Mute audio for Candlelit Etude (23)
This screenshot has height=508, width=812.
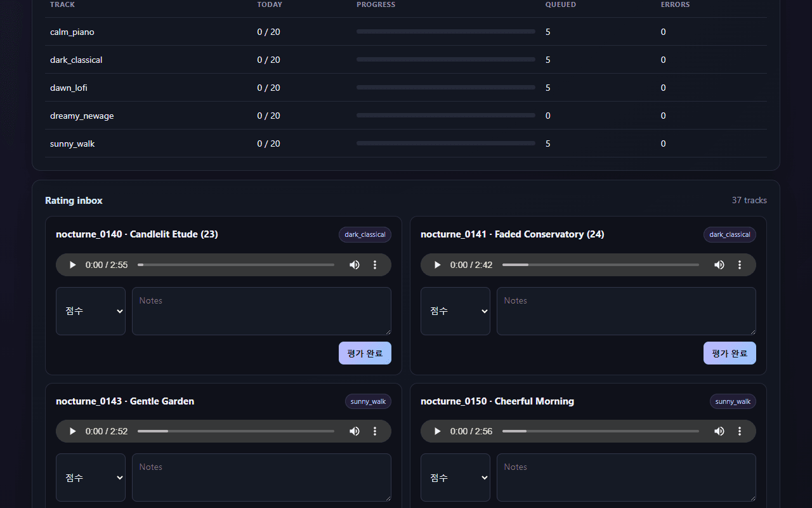(355, 265)
